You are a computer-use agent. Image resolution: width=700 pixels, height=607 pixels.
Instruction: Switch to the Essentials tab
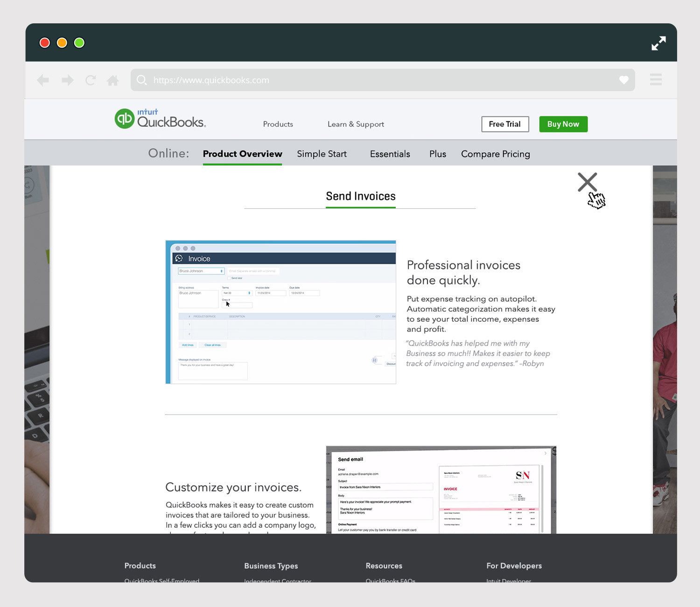(x=390, y=154)
